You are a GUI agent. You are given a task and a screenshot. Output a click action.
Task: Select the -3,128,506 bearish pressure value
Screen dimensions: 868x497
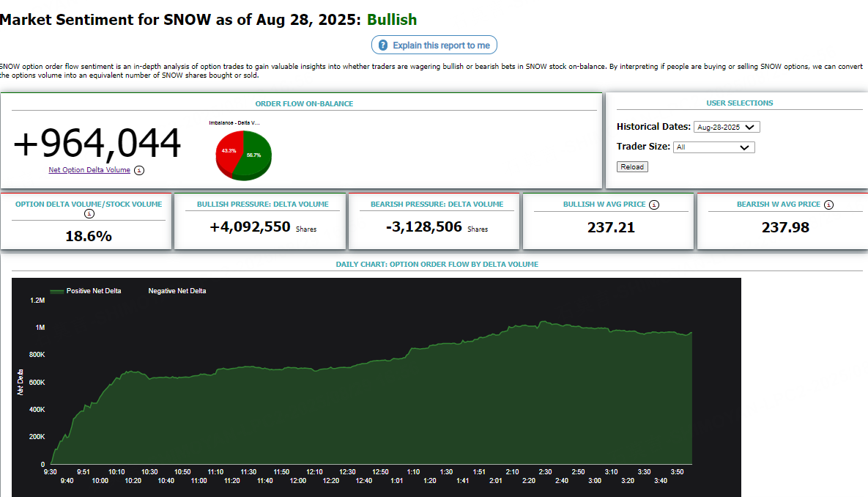424,227
